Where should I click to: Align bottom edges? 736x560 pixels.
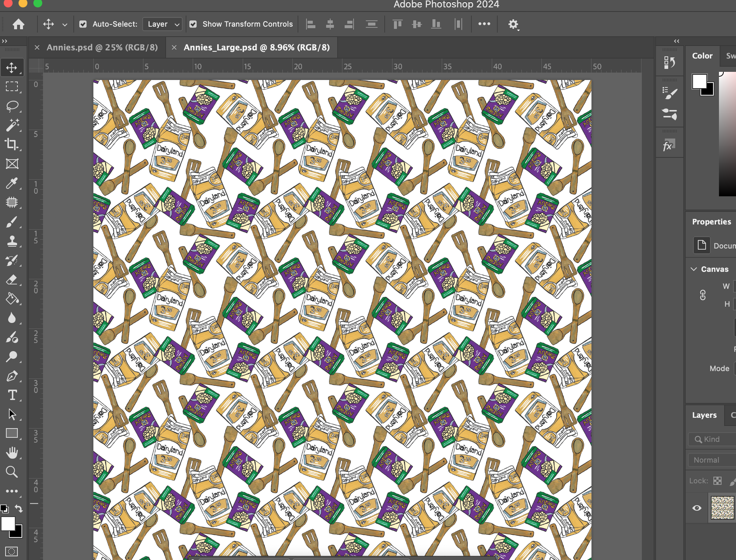[x=436, y=24]
